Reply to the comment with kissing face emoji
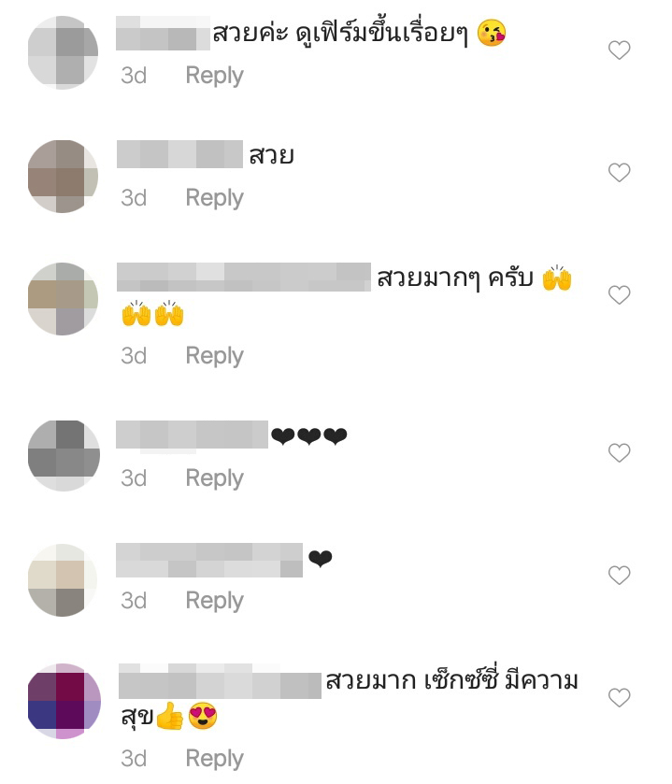The width and height of the screenshot is (672, 784). pos(215,76)
